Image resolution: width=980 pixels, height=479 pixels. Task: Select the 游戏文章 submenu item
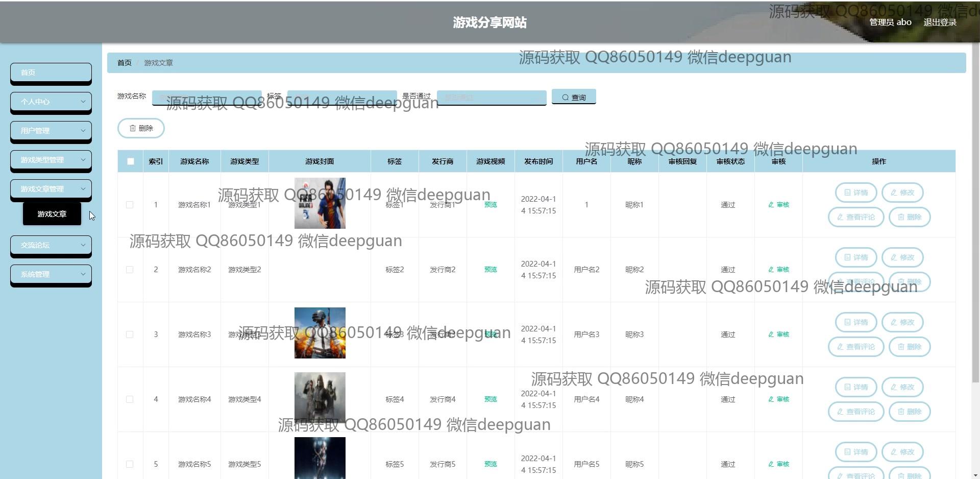(52, 214)
